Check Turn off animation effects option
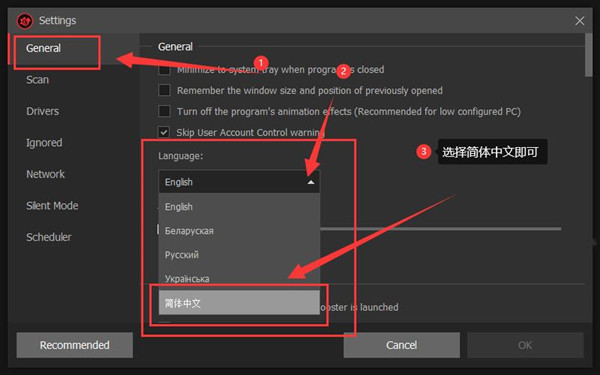 (x=164, y=111)
